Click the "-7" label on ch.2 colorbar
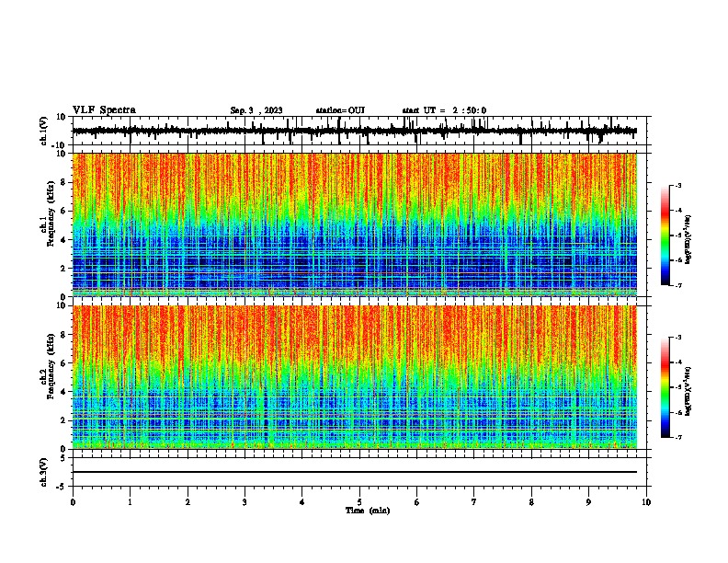Image resolution: width=728 pixels, height=563 pixels. (678, 437)
